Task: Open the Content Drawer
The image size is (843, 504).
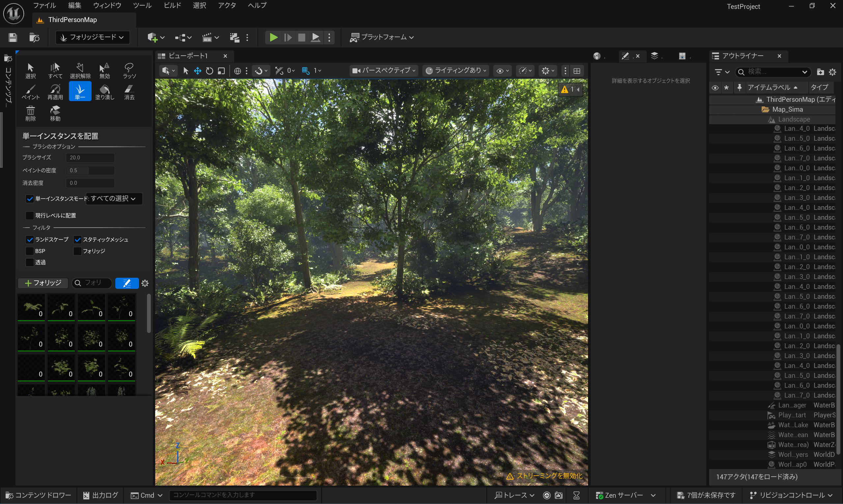Action: pyautogui.click(x=39, y=495)
